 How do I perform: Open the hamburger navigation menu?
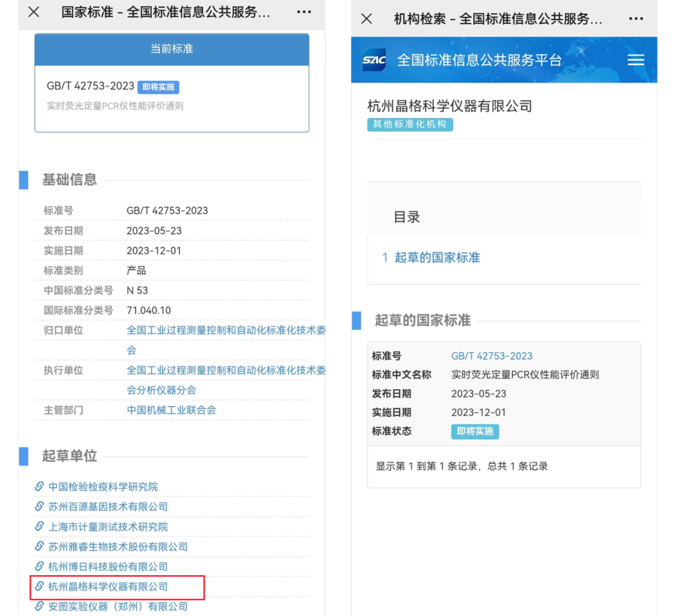[x=636, y=60]
